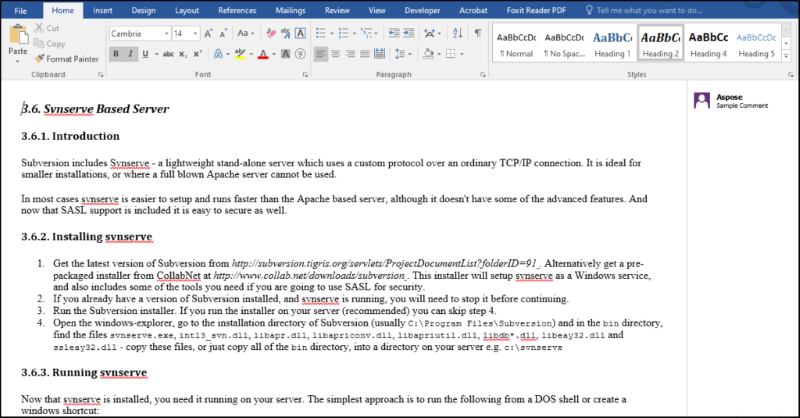Open the font size dropdown
Image resolution: width=800 pixels, height=418 pixels.
tap(194, 33)
